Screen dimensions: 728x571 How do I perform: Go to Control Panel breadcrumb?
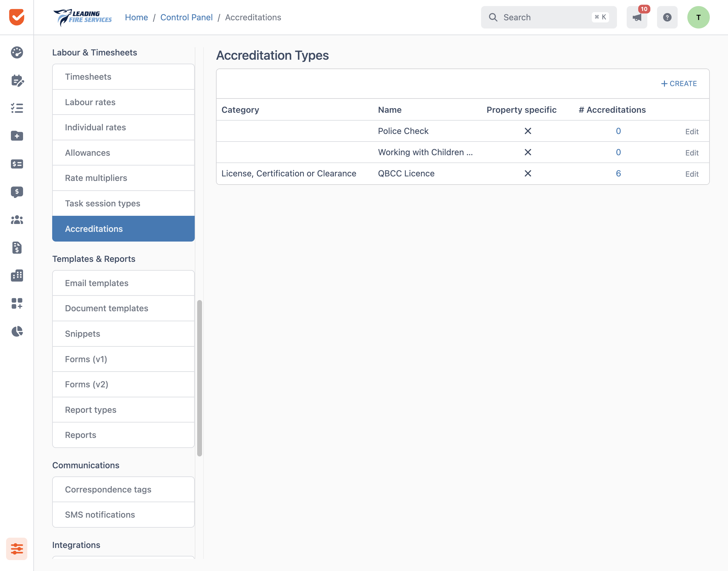(x=186, y=17)
